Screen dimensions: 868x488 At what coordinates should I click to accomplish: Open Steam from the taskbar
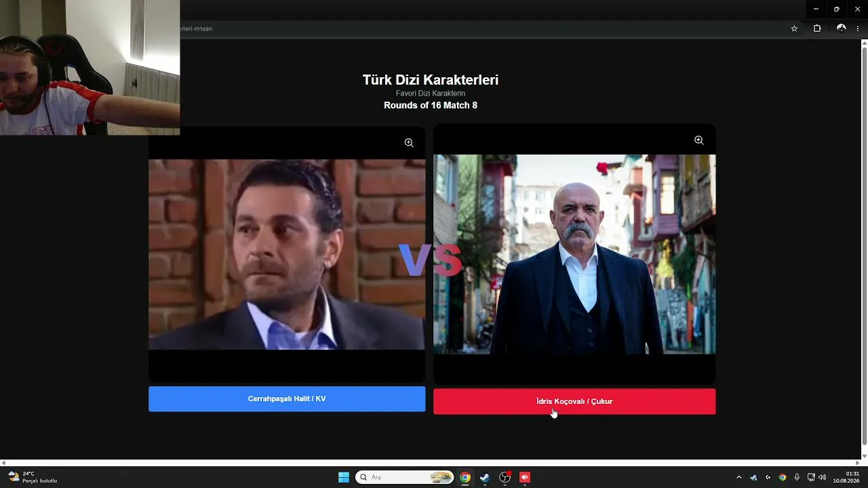click(485, 477)
